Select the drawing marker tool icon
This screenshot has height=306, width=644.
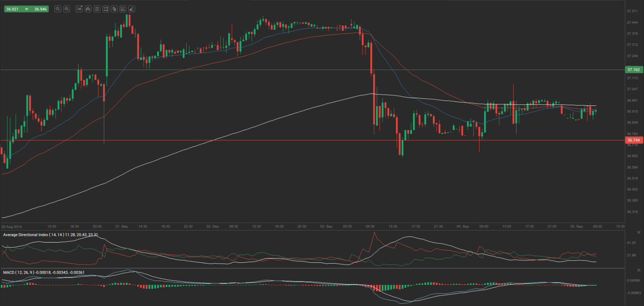(x=131, y=9)
